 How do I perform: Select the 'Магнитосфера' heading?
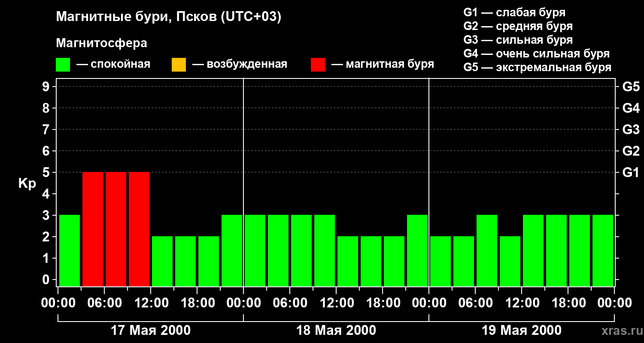pos(101,43)
